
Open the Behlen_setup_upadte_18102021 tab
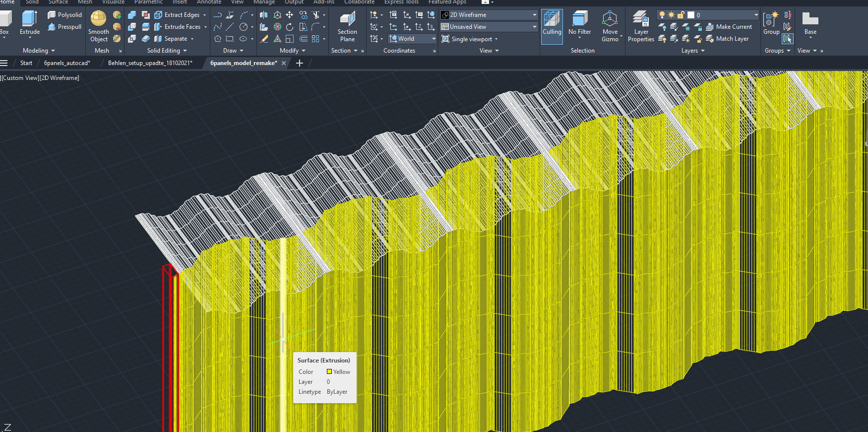pyautogui.click(x=150, y=63)
